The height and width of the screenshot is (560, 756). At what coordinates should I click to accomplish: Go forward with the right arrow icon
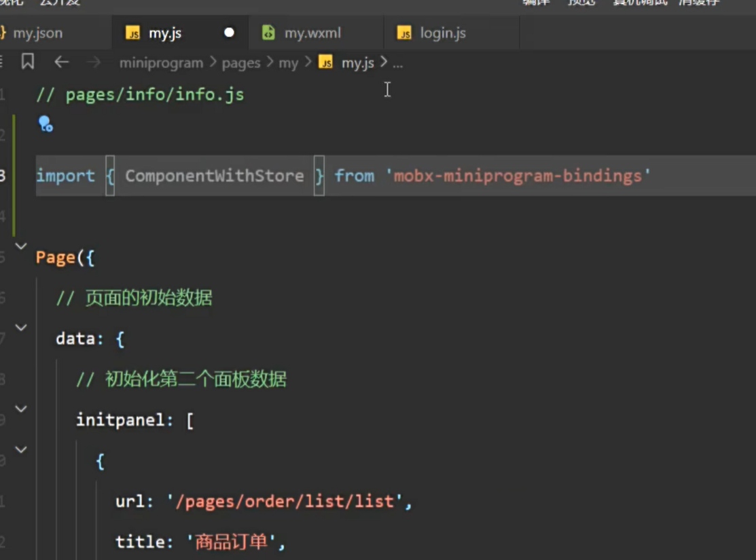94,62
